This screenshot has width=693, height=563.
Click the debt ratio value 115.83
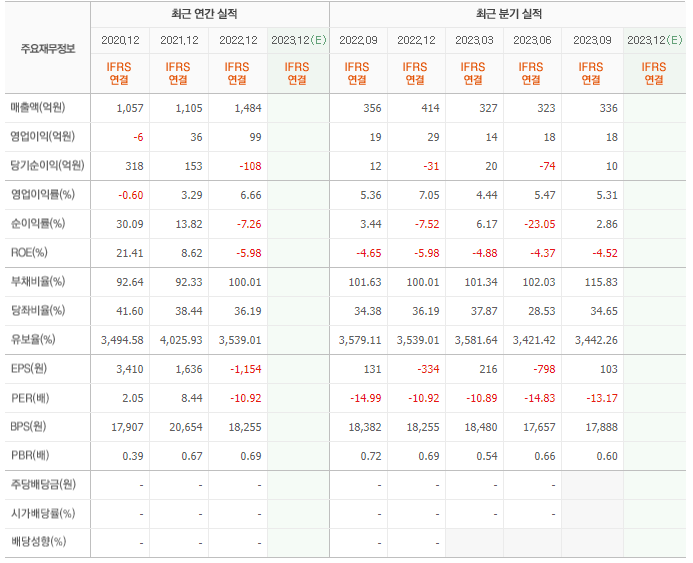click(x=601, y=282)
